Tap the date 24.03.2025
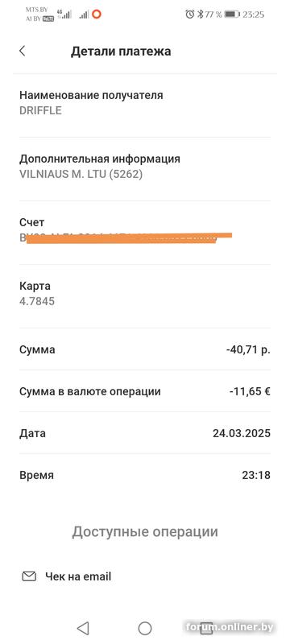Viewport: 290px width, 644px height. (x=242, y=433)
